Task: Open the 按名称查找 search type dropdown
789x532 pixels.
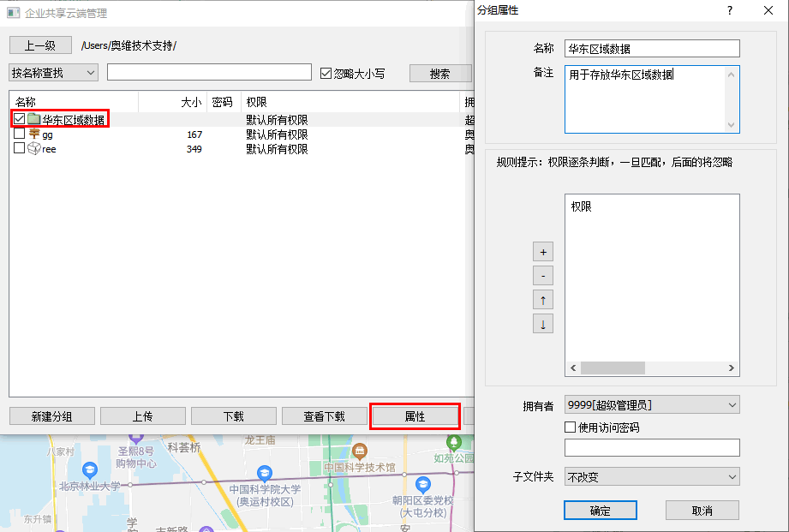Action: (54, 74)
